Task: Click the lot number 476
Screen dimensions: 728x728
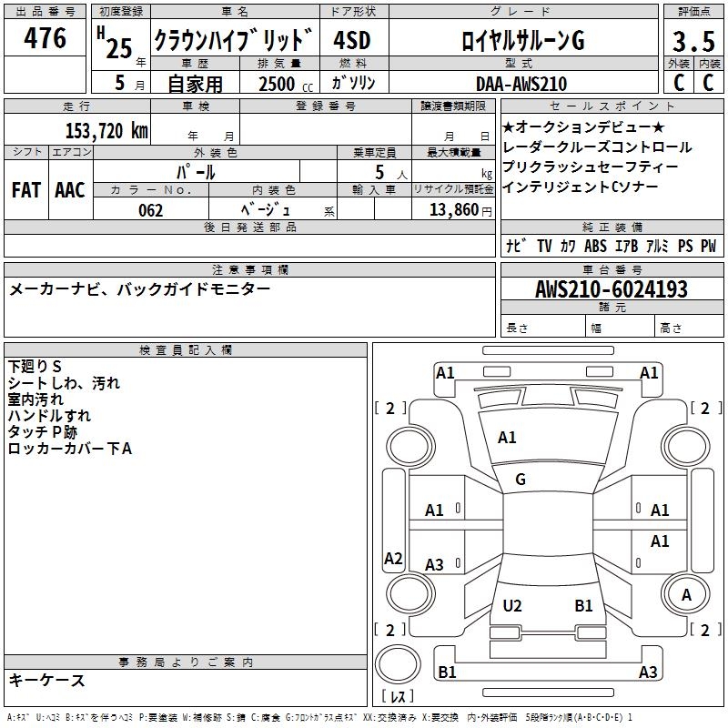Action: pos(45,37)
